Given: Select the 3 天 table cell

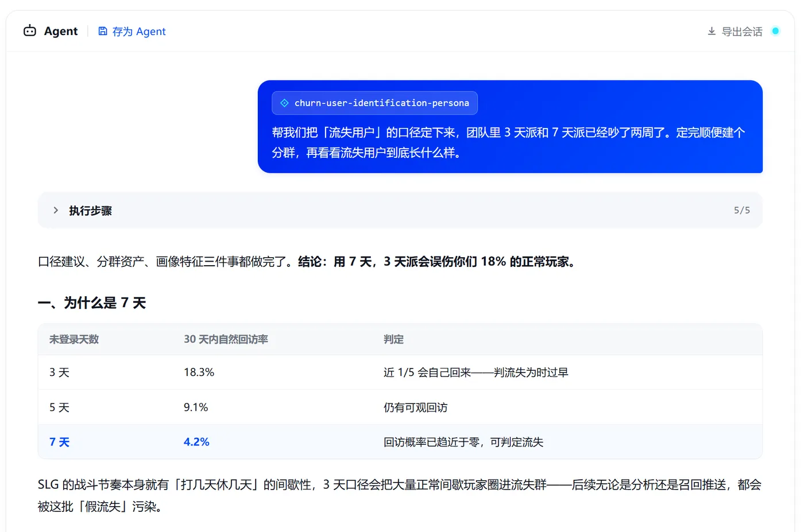Looking at the screenshot, I should tap(59, 372).
